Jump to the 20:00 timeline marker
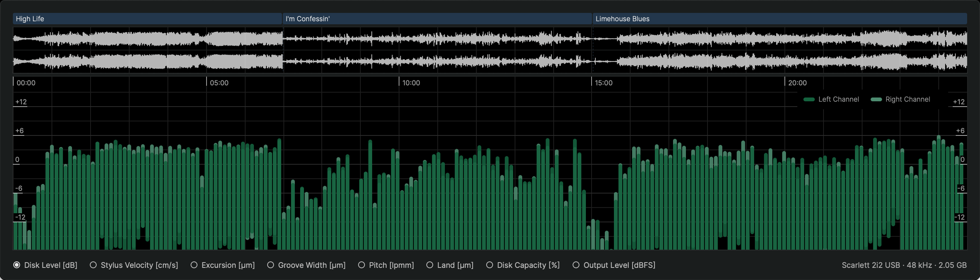Image resolution: width=980 pixels, height=280 pixels. pos(797,83)
